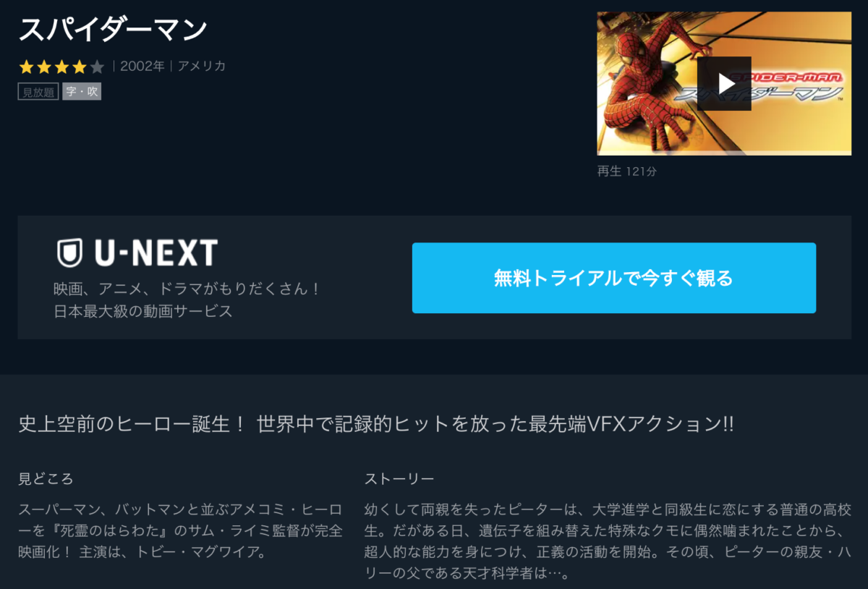Select the third gold rating star
This screenshot has width=868, height=589.
pos(61,67)
